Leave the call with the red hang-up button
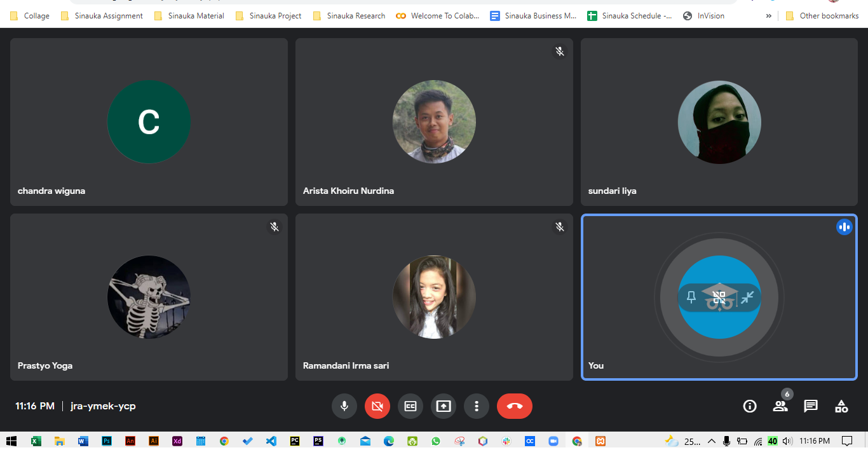Image resolution: width=868 pixels, height=450 pixels. click(515, 406)
